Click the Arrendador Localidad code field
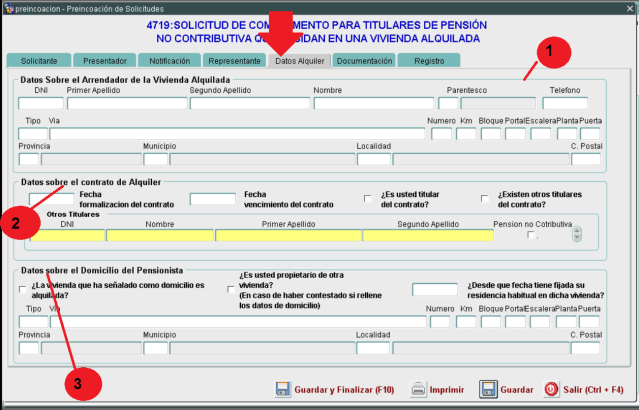The image size is (639, 410). click(x=374, y=159)
